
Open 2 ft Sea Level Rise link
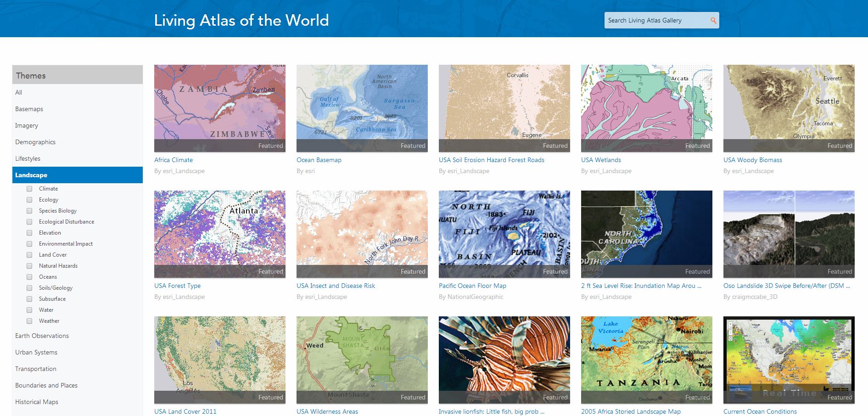pyautogui.click(x=641, y=286)
